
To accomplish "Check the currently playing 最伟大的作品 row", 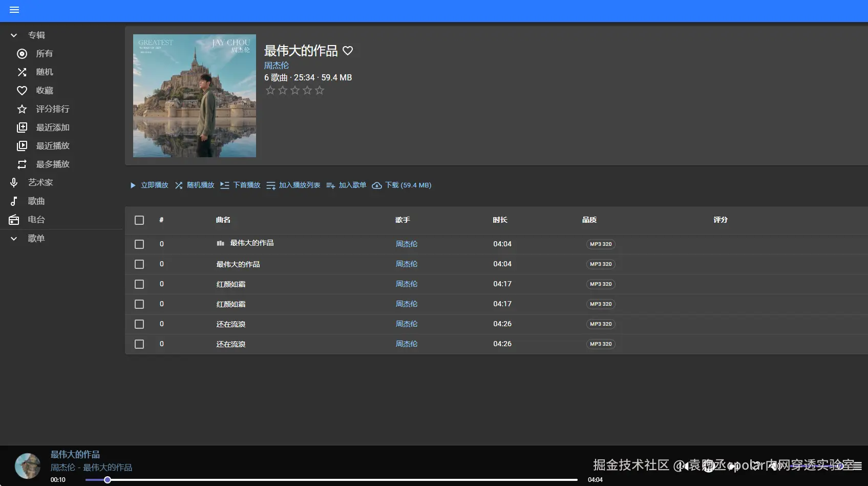I will pos(139,244).
